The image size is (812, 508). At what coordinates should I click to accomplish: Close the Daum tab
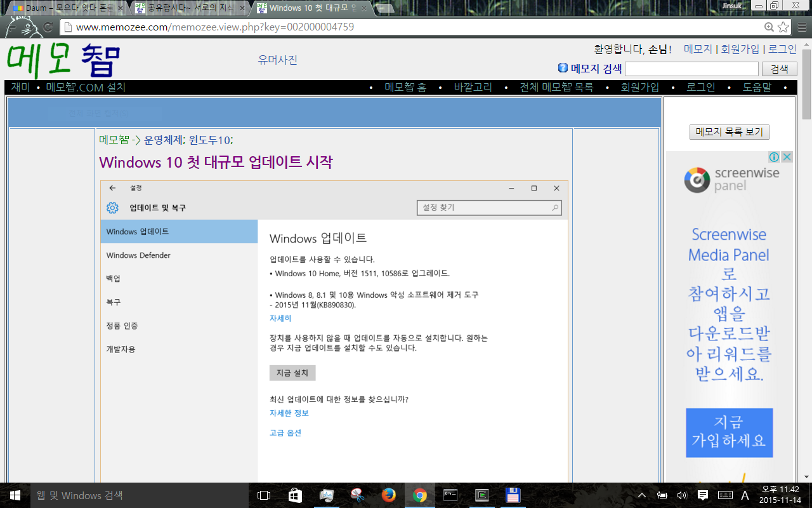119,8
